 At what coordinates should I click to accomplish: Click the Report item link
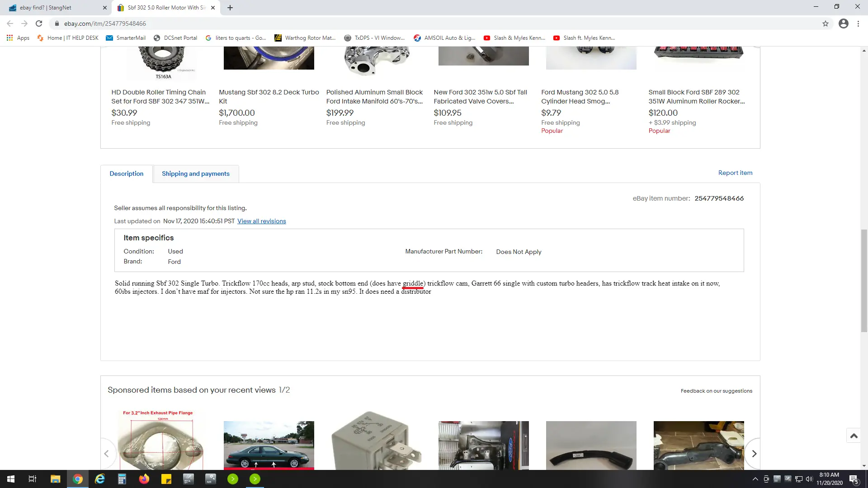click(735, 173)
